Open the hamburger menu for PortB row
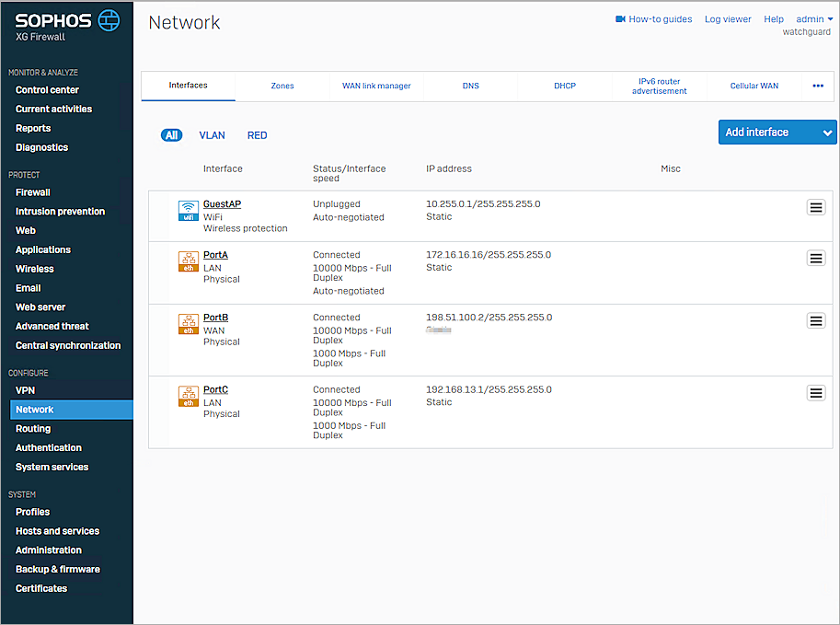Viewport: 840px width, 625px height. (815, 321)
